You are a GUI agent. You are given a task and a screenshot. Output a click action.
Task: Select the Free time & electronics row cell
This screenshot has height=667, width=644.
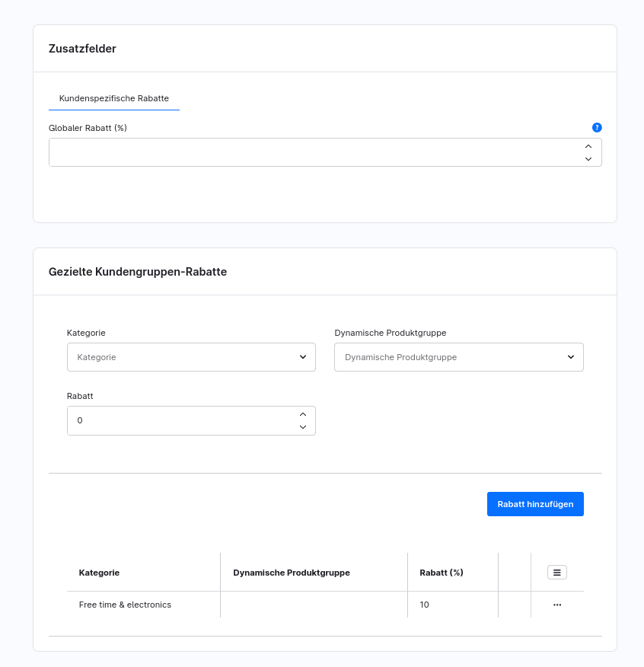pos(125,605)
